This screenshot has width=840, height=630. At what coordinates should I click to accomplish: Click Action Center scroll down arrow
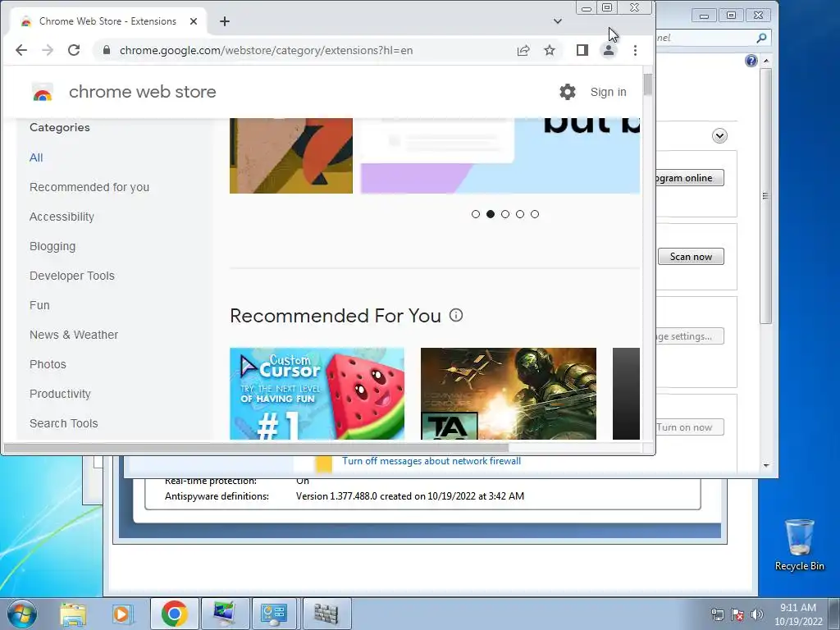(x=766, y=466)
